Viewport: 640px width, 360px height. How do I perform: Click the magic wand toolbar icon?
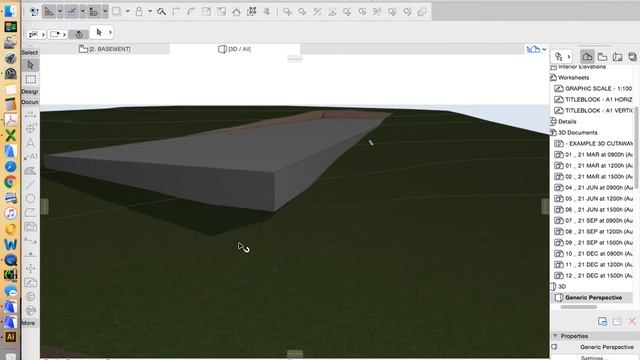point(161,11)
